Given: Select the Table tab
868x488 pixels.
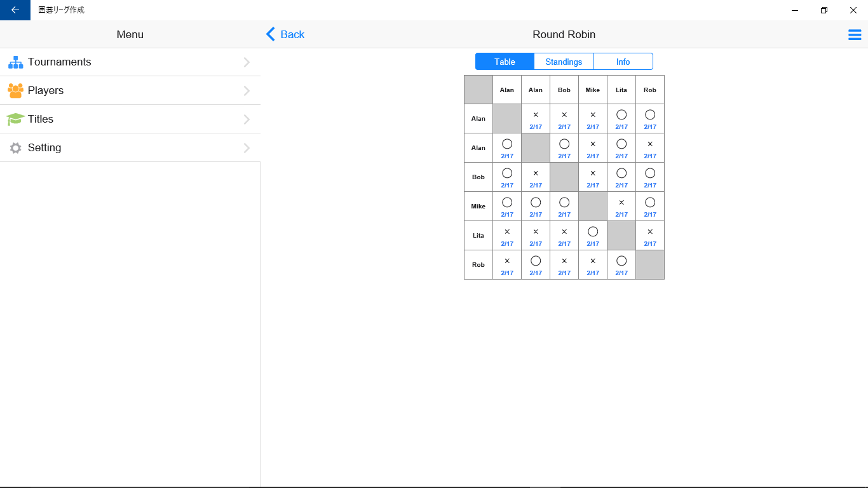Looking at the screenshot, I should (x=505, y=62).
